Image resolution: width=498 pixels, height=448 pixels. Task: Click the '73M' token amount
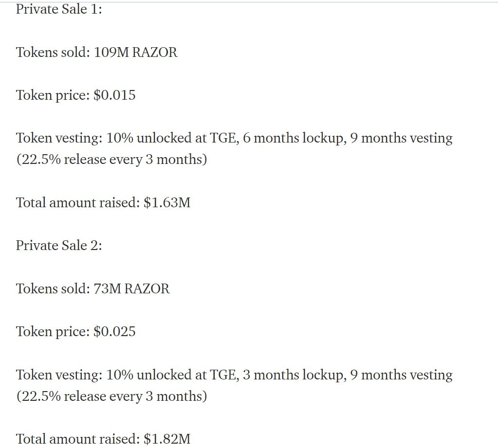pyautogui.click(x=108, y=289)
